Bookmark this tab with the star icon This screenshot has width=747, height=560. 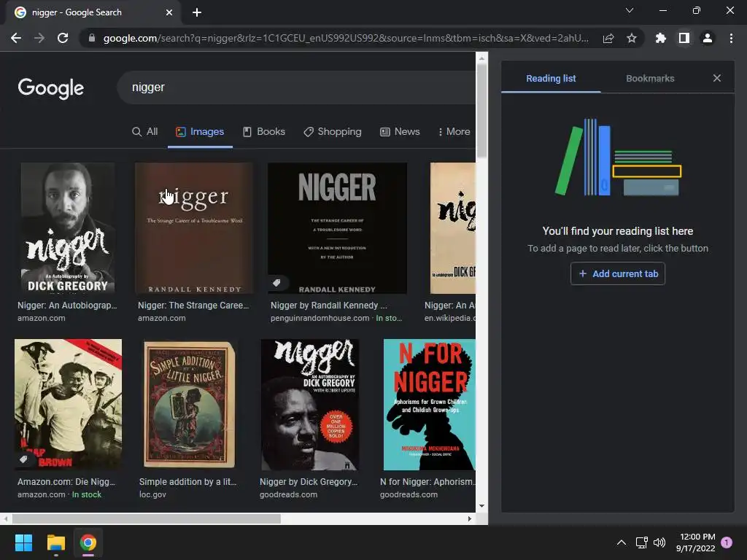click(632, 38)
